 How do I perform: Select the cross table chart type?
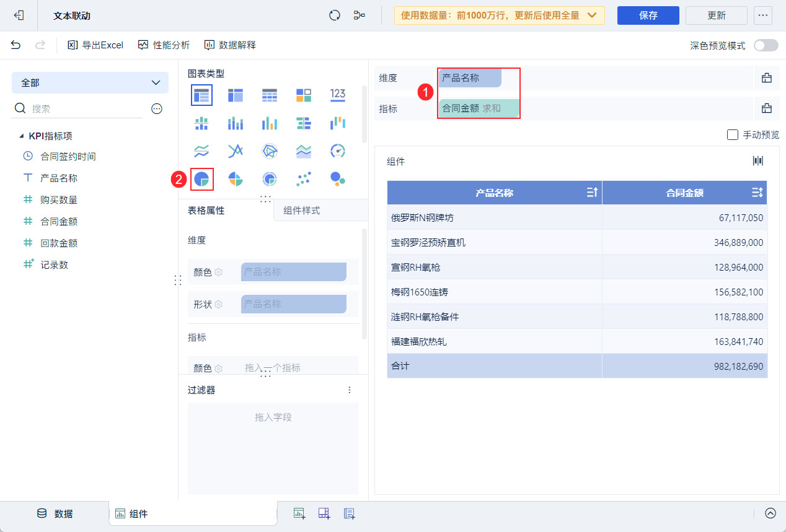tap(236, 95)
